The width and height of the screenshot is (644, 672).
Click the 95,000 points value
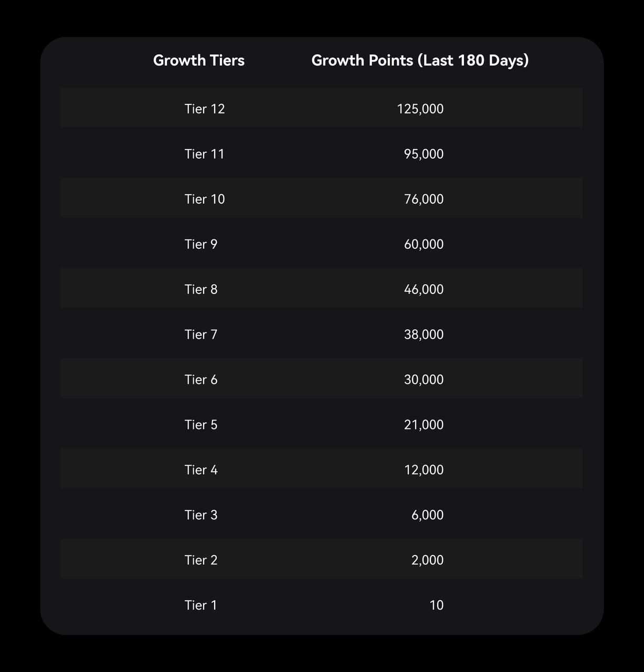coord(424,154)
